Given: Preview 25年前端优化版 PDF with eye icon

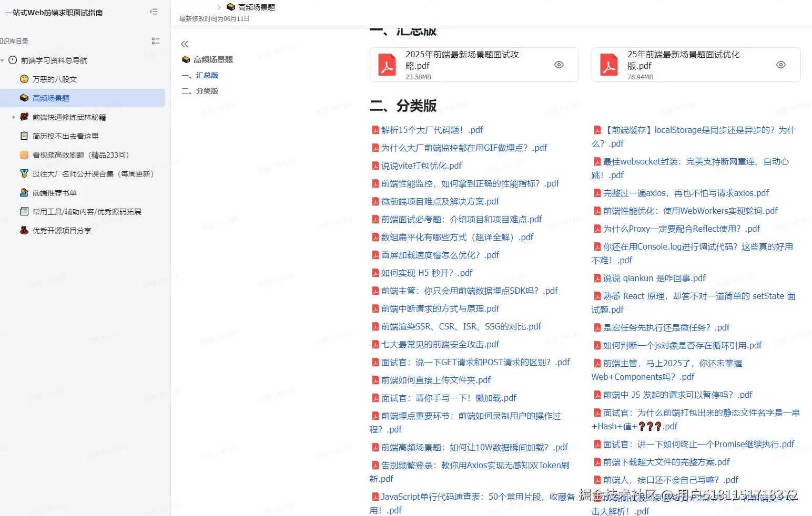Looking at the screenshot, I should point(781,65).
